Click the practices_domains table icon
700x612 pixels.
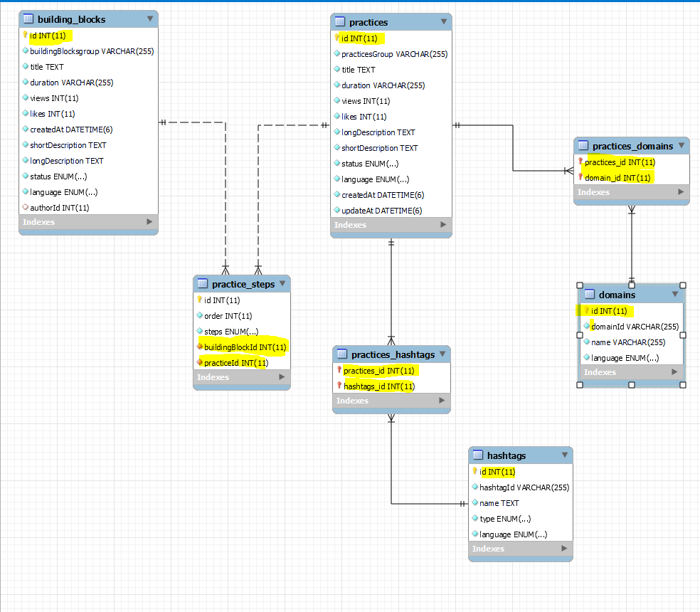pos(583,146)
